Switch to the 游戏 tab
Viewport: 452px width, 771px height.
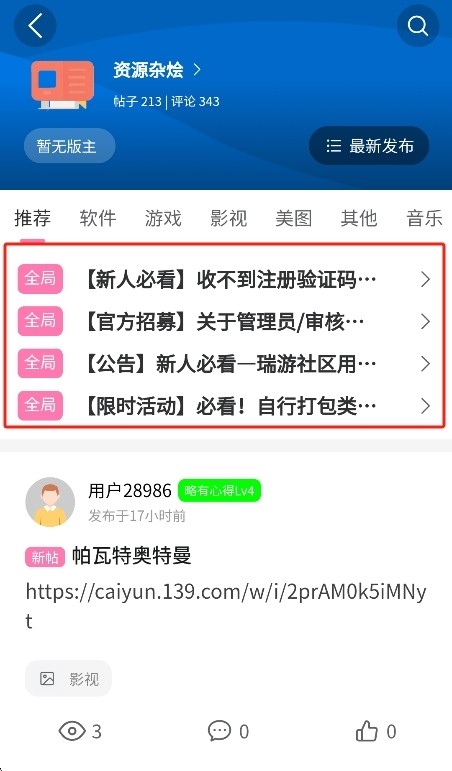pyautogui.click(x=163, y=218)
